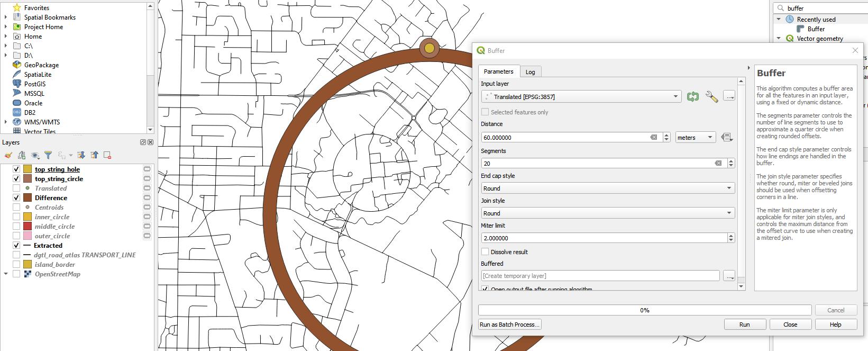Click the middle_circle red color swatch
868x351 pixels.
28,227
